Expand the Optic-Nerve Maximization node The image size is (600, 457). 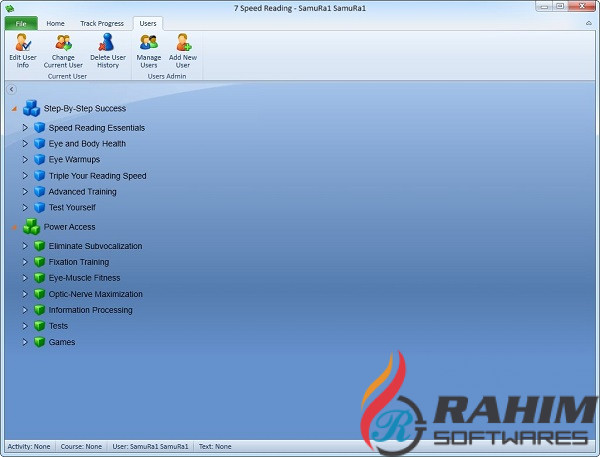click(x=25, y=294)
